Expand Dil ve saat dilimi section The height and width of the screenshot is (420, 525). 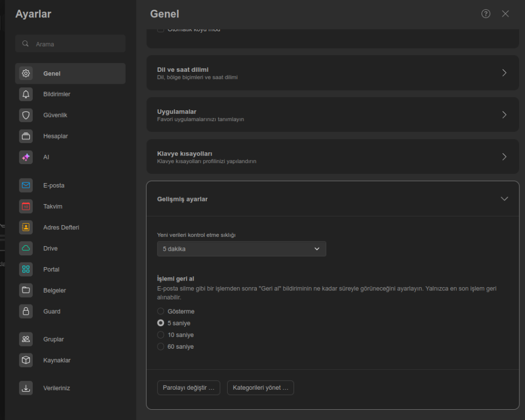(x=333, y=73)
